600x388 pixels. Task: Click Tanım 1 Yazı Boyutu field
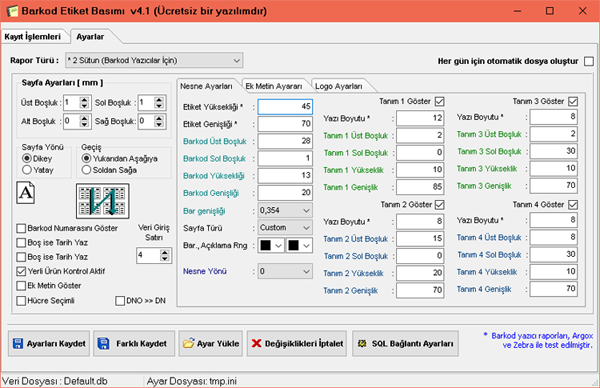tap(420, 118)
